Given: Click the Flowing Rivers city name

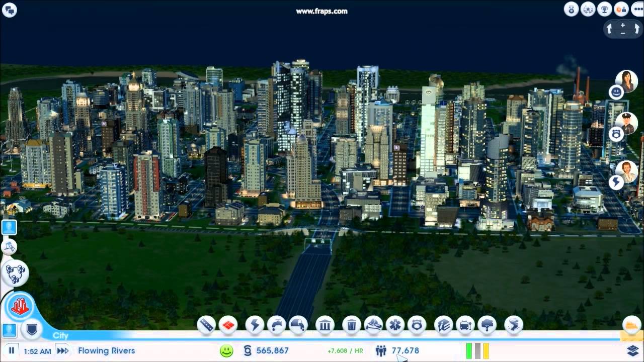Looking at the screenshot, I should [107, 350].
